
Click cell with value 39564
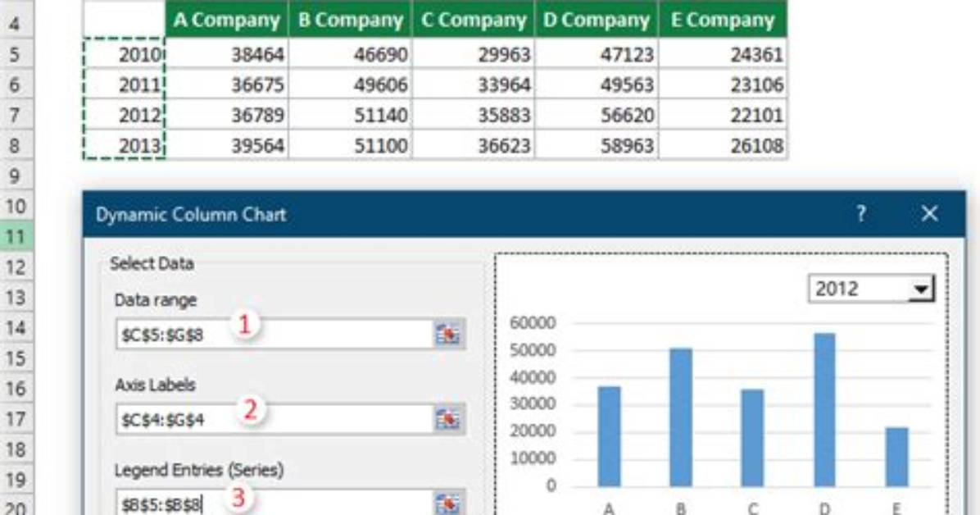227,145
